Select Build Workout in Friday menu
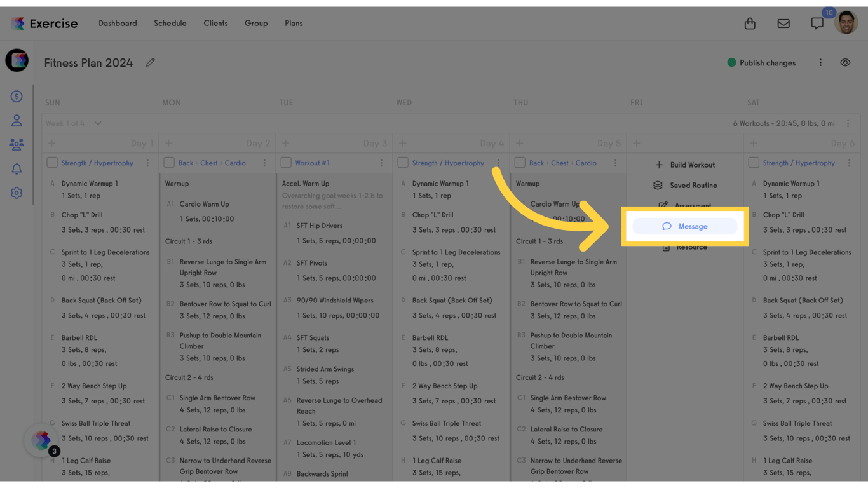868x488 pixels. 685,165
